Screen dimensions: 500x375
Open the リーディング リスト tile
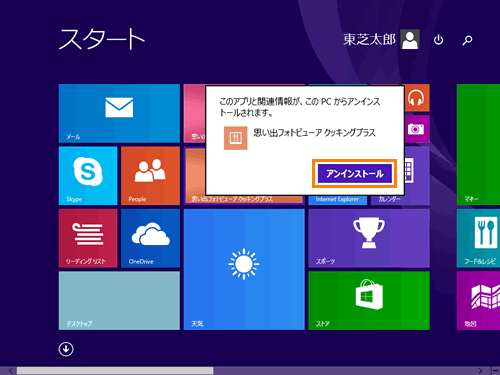click(x=88, y=238)
